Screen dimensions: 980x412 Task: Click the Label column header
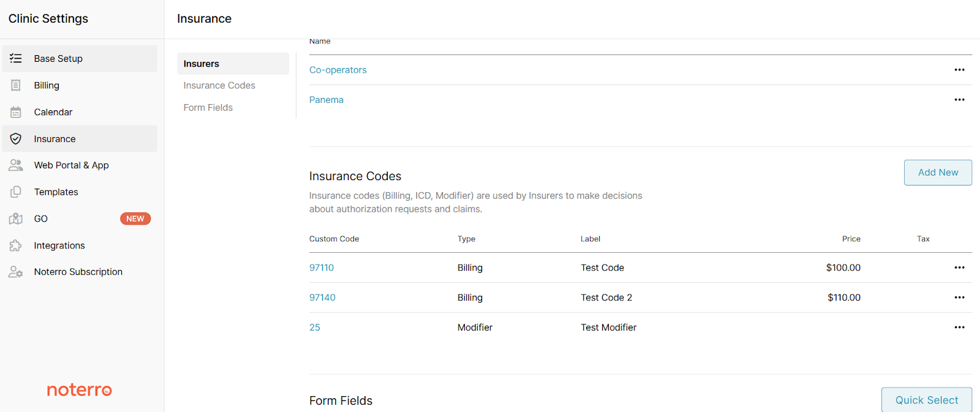pyautogui.click(x=590, y=239)
